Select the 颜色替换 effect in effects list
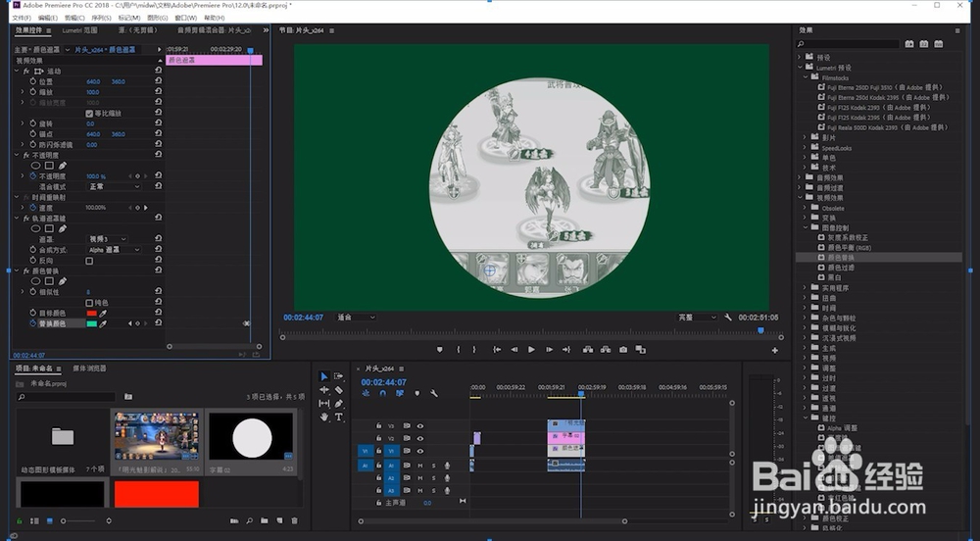The image size is (980, 541). pos(841,258)
